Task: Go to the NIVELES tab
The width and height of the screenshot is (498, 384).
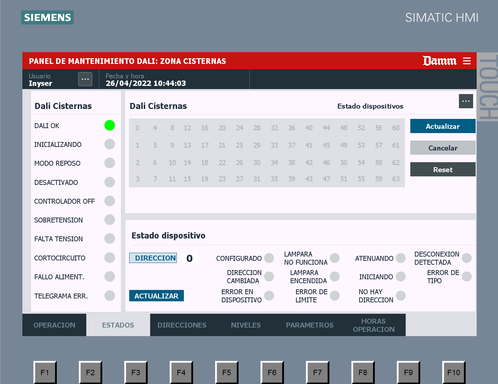Action: pyautogui.click(x=246, y=325)
